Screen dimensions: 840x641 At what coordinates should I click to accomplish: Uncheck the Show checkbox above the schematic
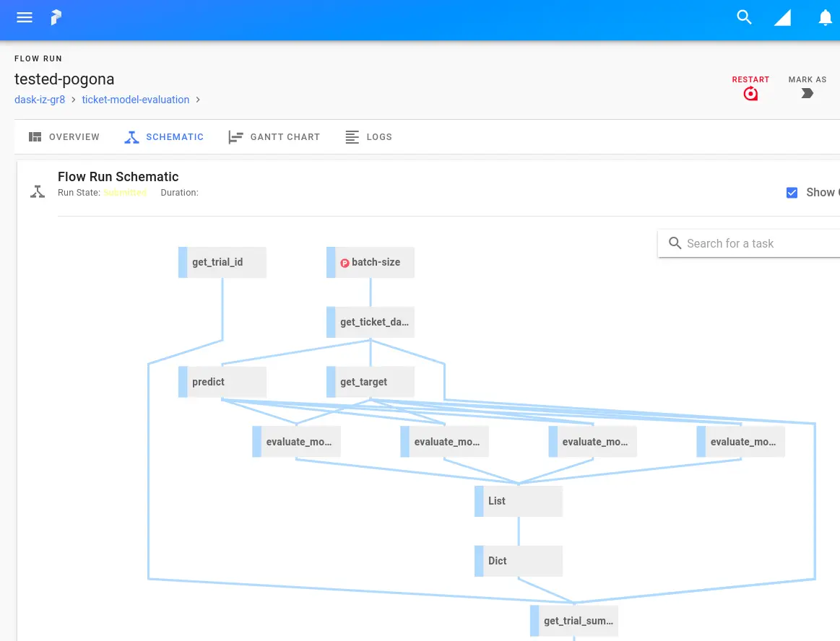tap(792, 192)
